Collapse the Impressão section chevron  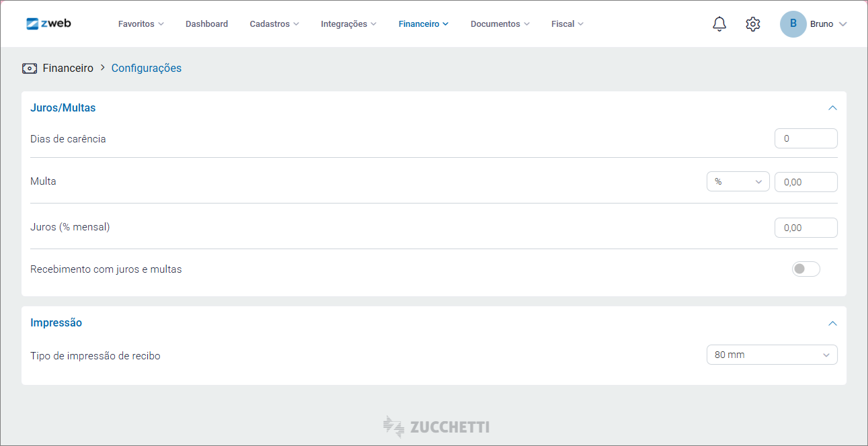(x=832, y=323)
